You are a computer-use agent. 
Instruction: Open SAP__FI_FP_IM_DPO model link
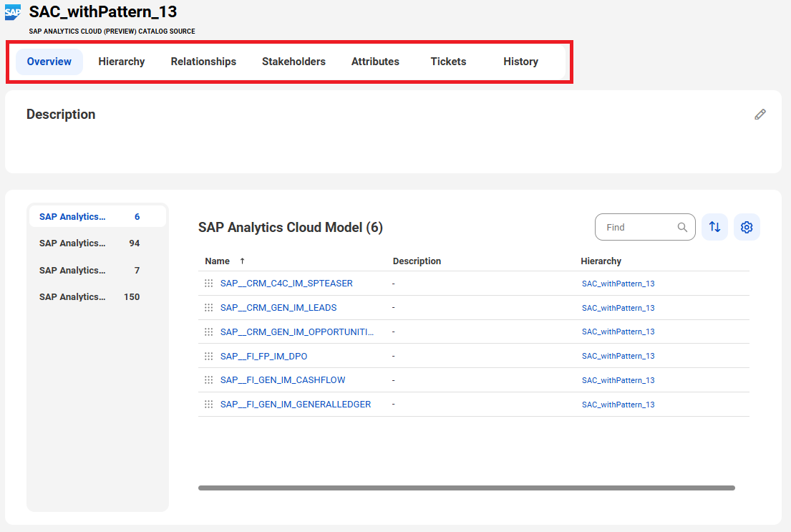[x=264, y=356]
